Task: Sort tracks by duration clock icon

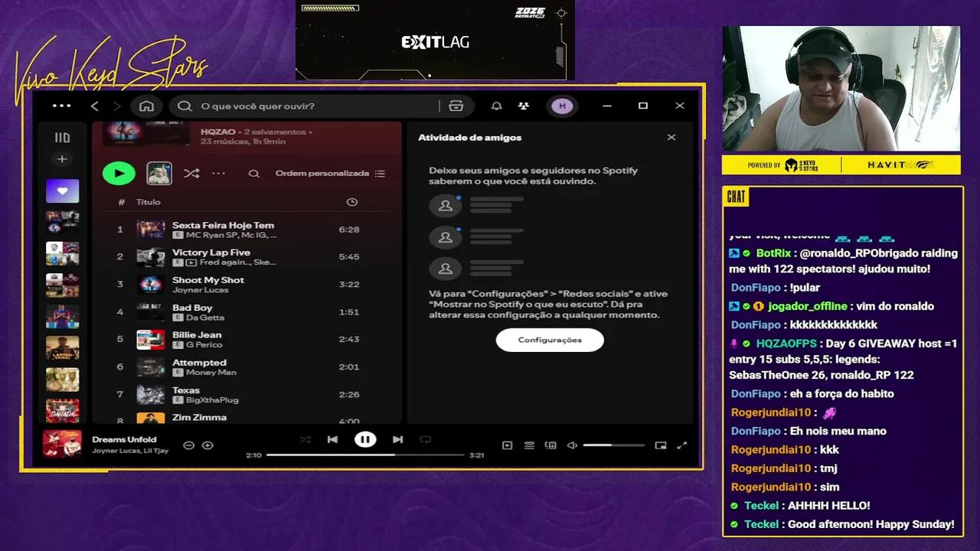Action: coord(352,202)
